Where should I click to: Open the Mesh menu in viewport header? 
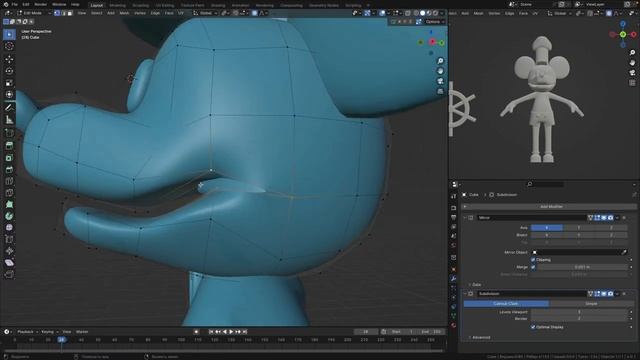point(124,13)
